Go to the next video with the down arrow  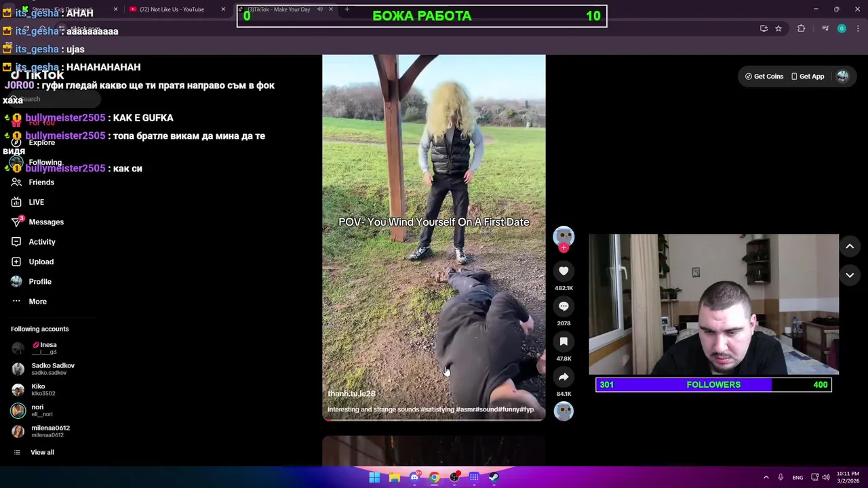(850, 274)
